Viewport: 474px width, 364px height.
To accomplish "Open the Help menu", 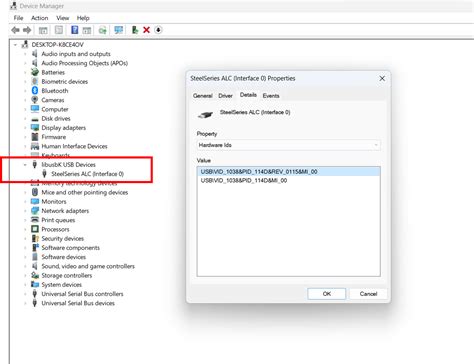I will 83,18.
